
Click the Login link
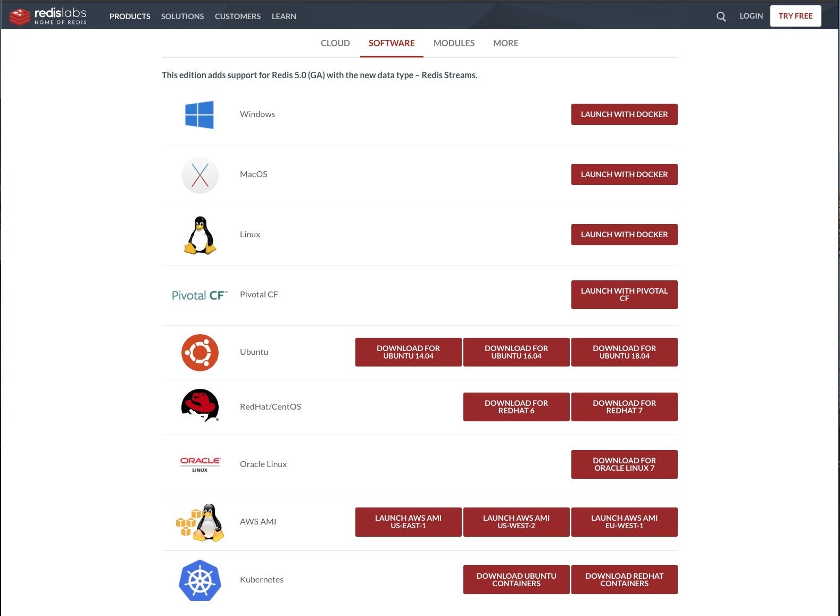click(751, 16)
